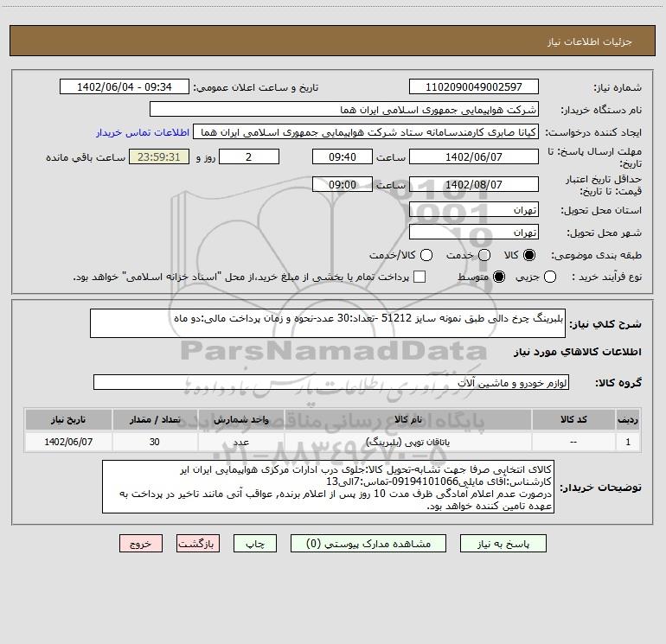Click the چاپ print button
666x644 pixels.
255,544
